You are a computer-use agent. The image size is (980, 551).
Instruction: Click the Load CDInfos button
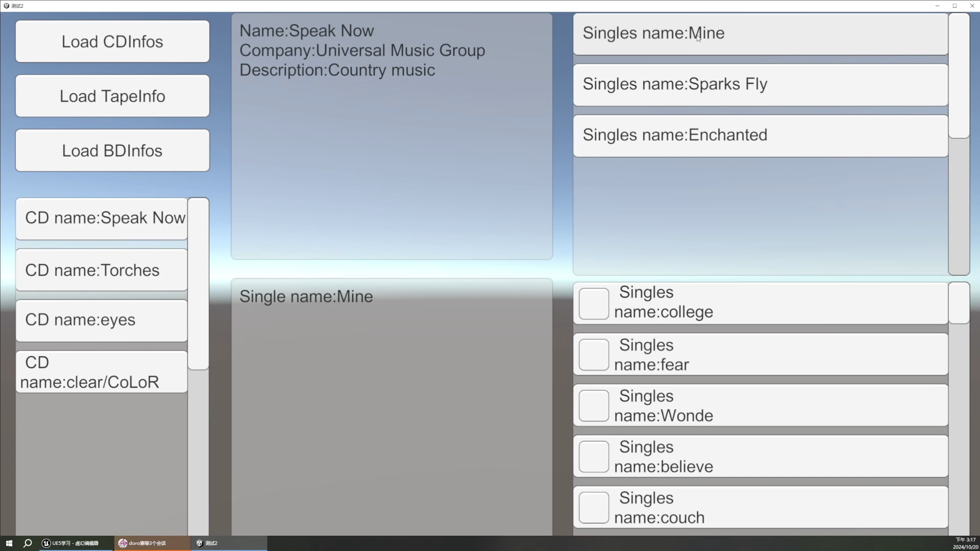point(112,41)
